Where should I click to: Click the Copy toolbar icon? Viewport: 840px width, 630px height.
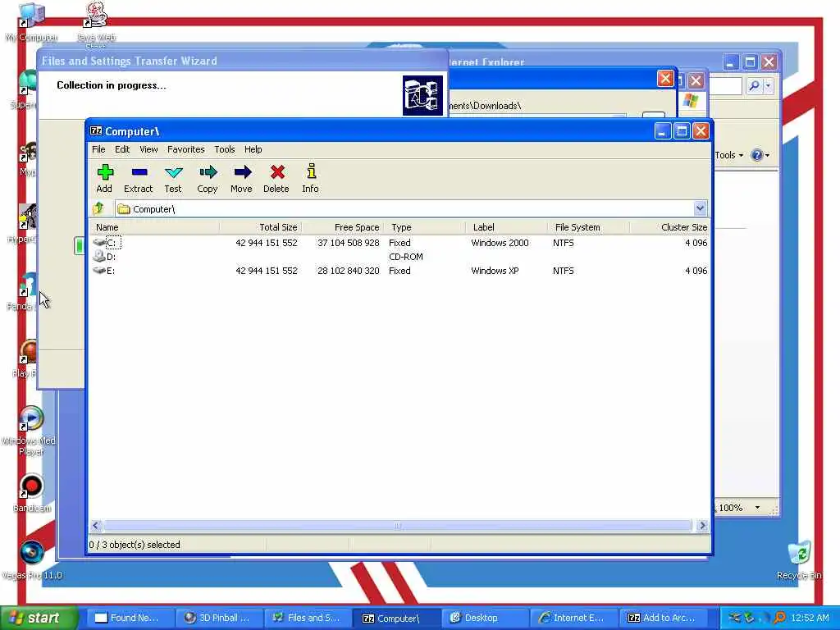[x=208, y=178]
